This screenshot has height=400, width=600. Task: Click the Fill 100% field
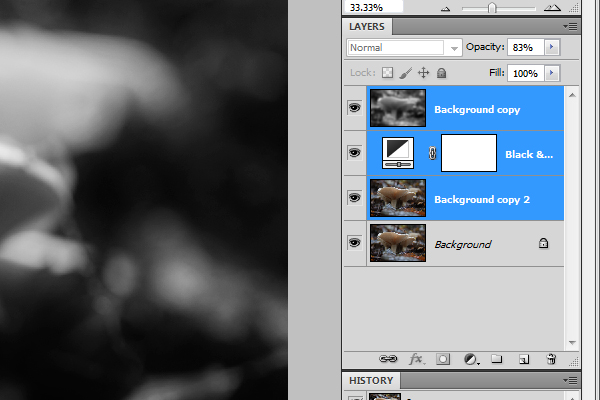click(x=525, y=73)
